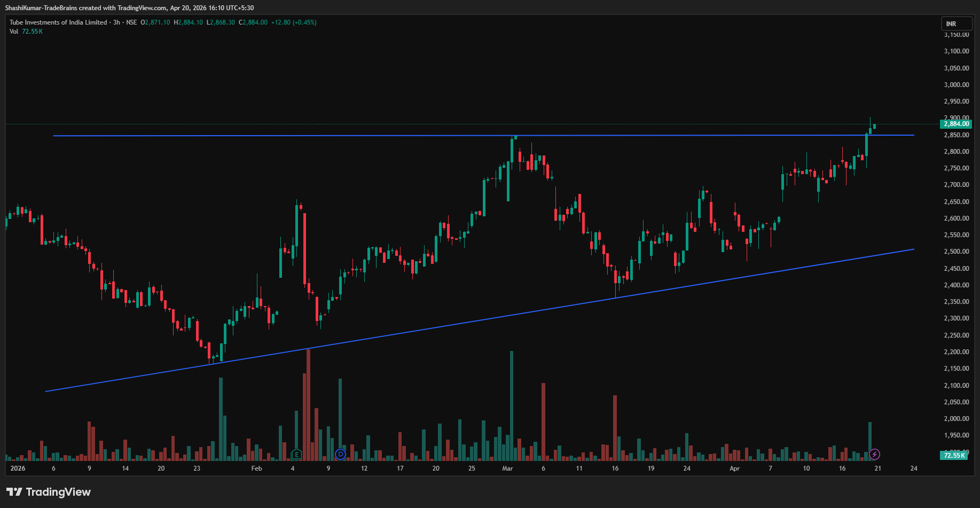Click the purple lightning bolt event icon

874,455
